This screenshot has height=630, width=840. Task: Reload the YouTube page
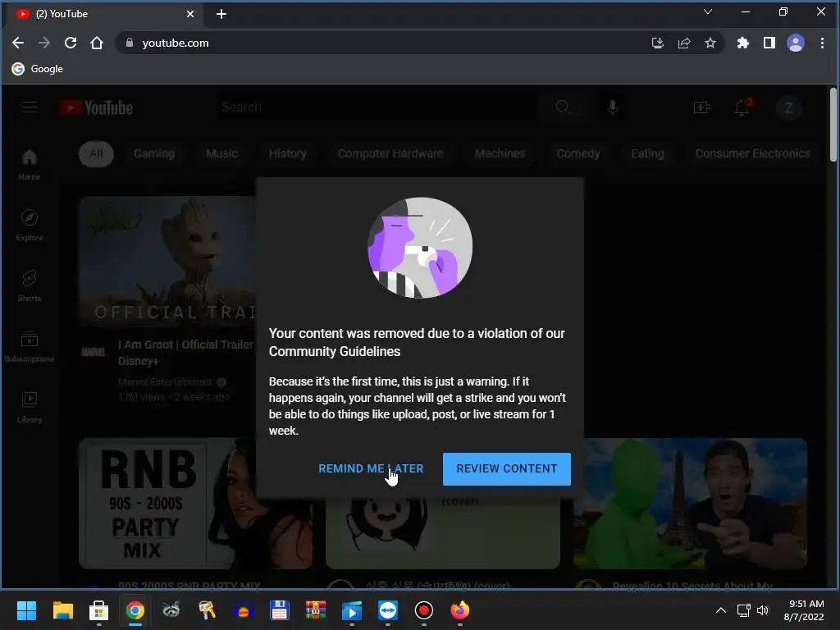(x=71, y=43)
